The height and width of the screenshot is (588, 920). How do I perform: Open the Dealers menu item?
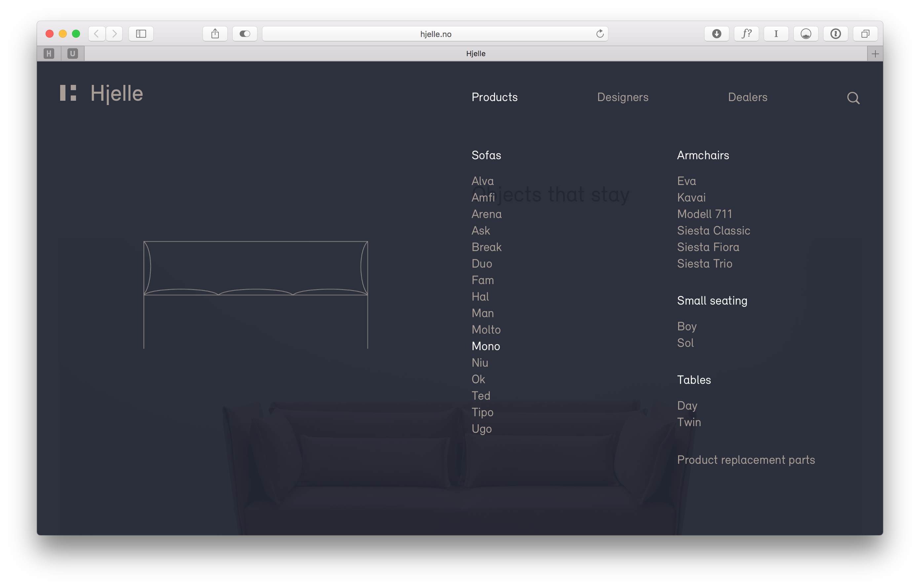pos(747,97)
